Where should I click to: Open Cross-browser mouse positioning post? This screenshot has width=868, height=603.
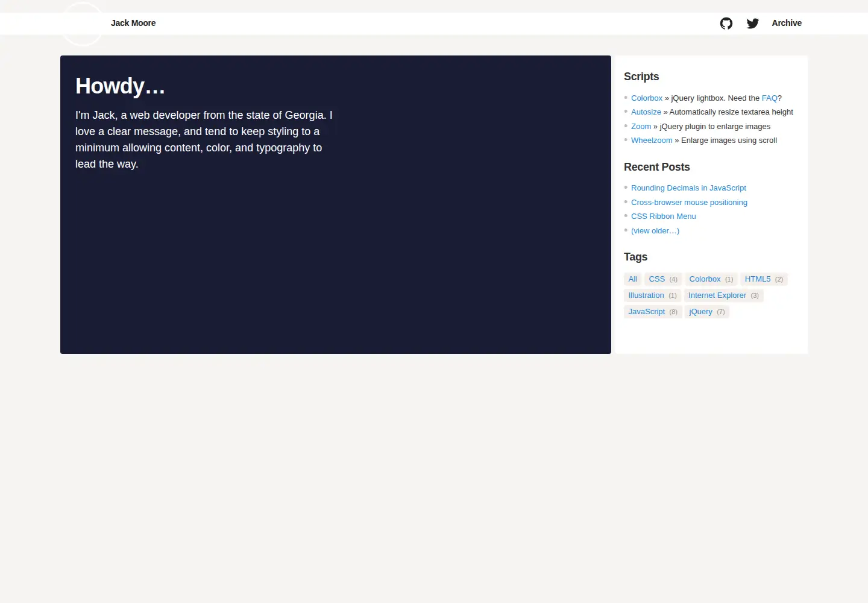click(689, 202)
